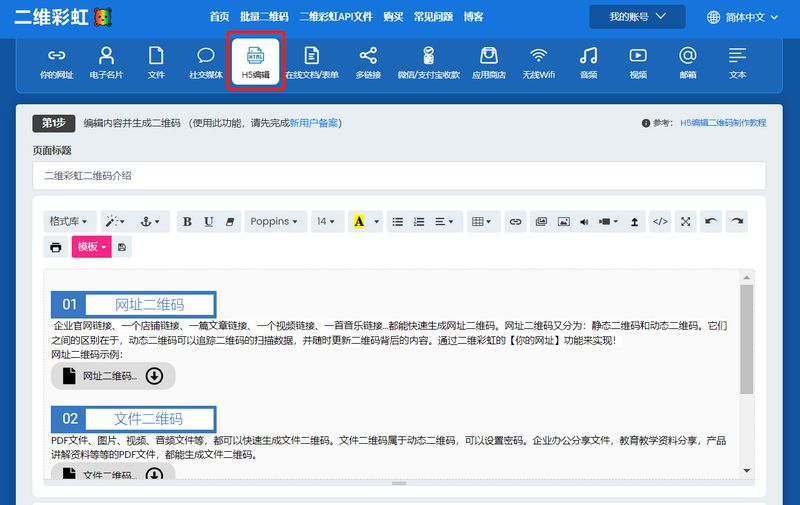The width and height of the screenshot is (800, 505).
Task: Choose the 音频 QR type
Action: tap(588, 63)
